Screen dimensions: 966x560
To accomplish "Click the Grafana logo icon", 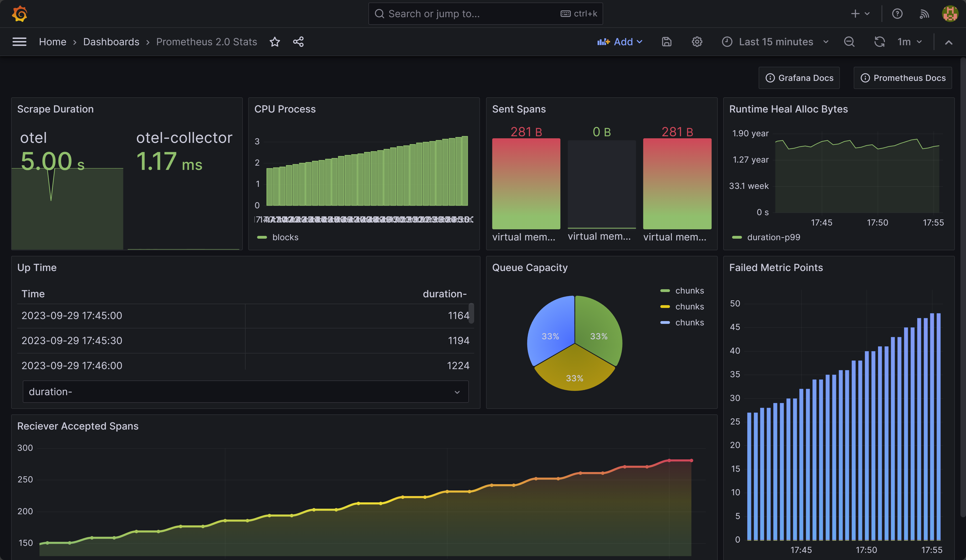I will (19, 14).
